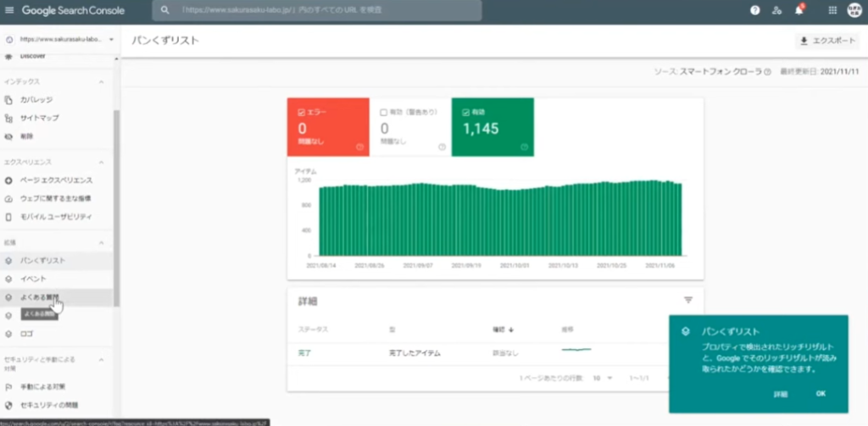
Task: Open users and permissions icon
Action: [x=776, y=10]
